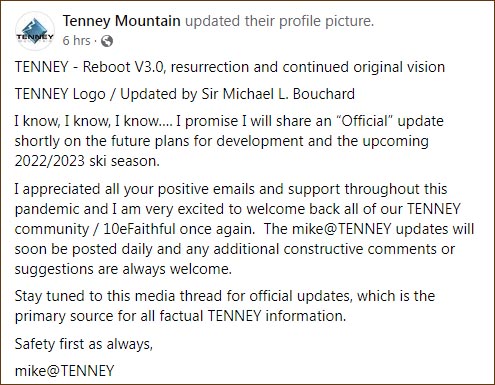Image resolution: width=495 pixels, height=385 pixels.
Task: Open the Tenney Mountain profile picture avatar
Action: (x=34, y=31)
